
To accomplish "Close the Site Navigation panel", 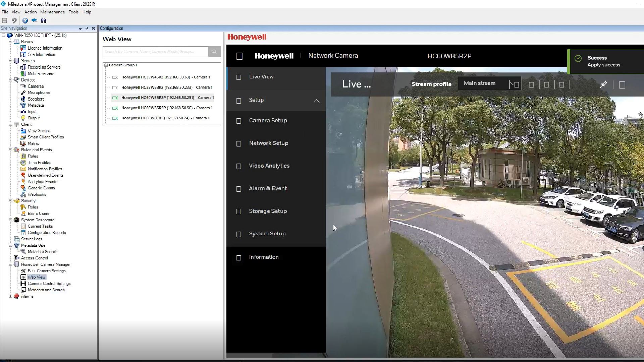I will tap(93, 28).
